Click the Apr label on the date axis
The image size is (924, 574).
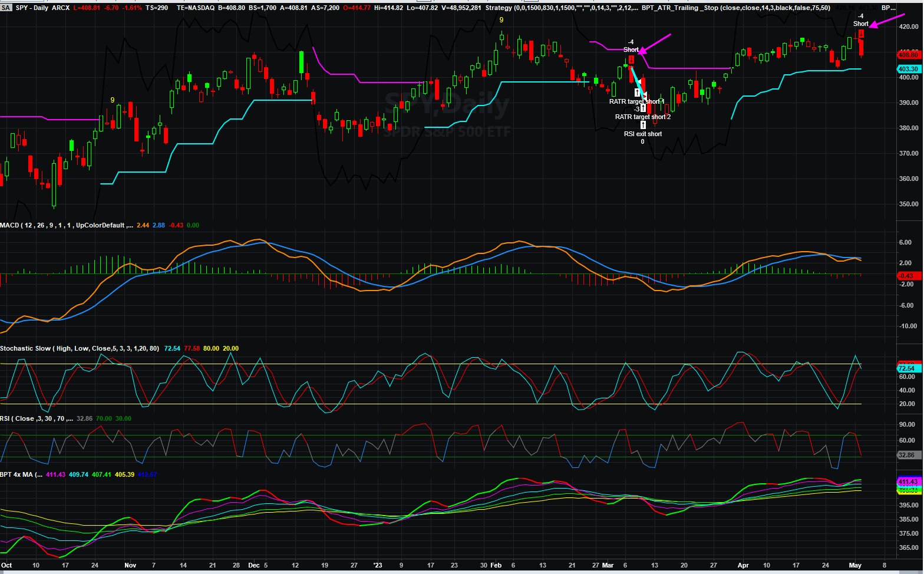(743, 565)
